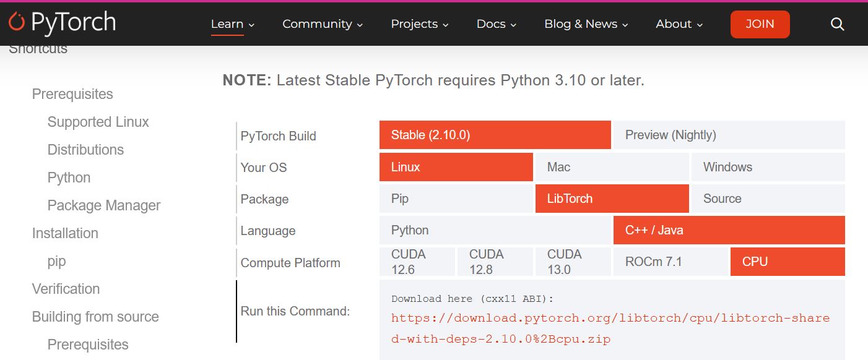Click the libtorch CPU zip download link
Image resolution: width=868 pixels, height=360 pixels.
tap(610, 328)
